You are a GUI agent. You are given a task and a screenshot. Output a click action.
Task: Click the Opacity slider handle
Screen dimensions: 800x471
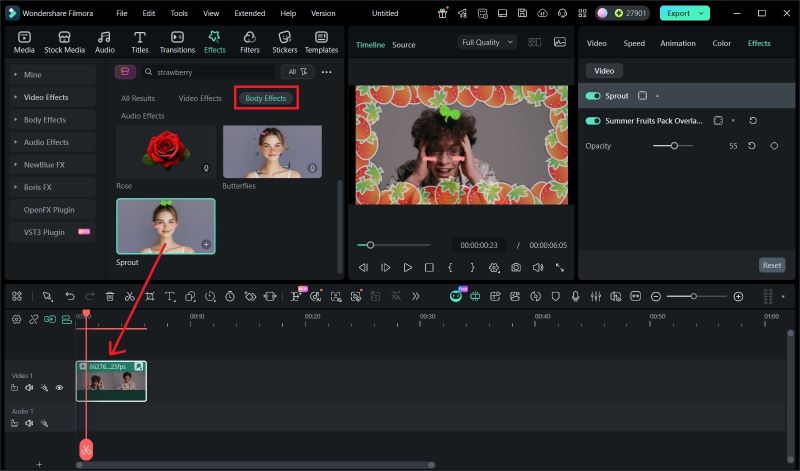[674, 146]
